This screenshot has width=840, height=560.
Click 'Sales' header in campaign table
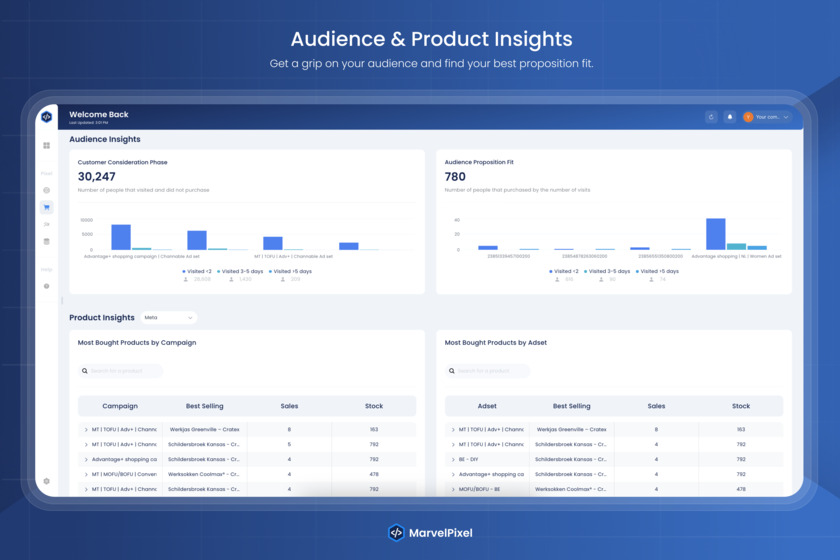[289, 406]
